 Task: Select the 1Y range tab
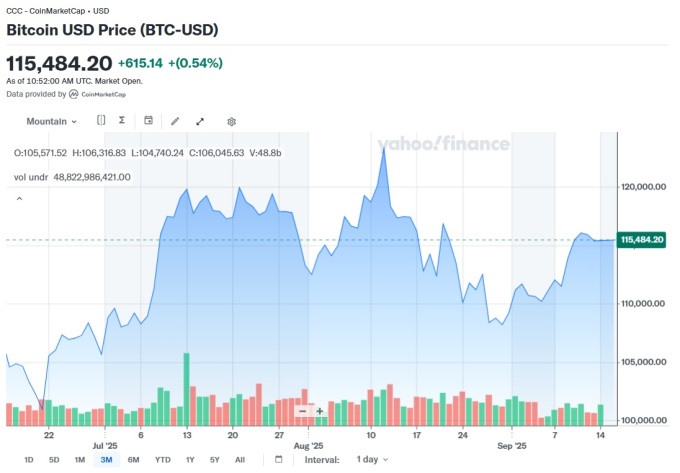(x=190, y=460)
